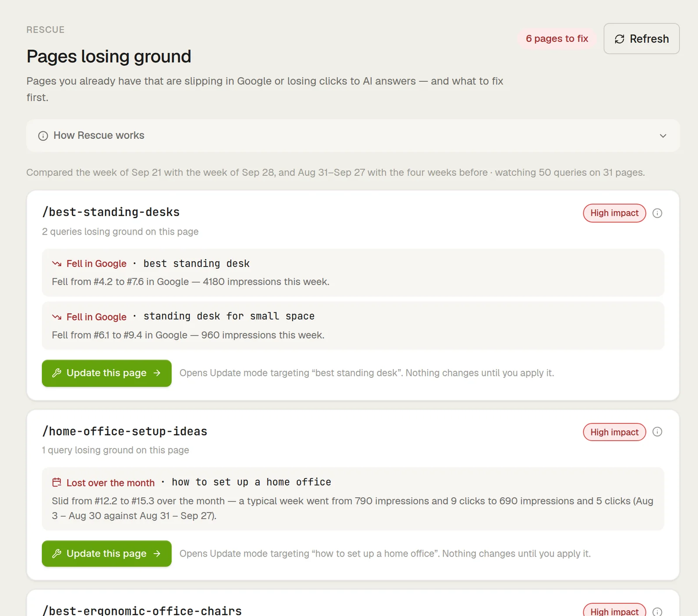Click hint text 'Opens Update mode targeting best standing desk'
Viewport: 698px width, 616px height.
click(x=366, y=373)
